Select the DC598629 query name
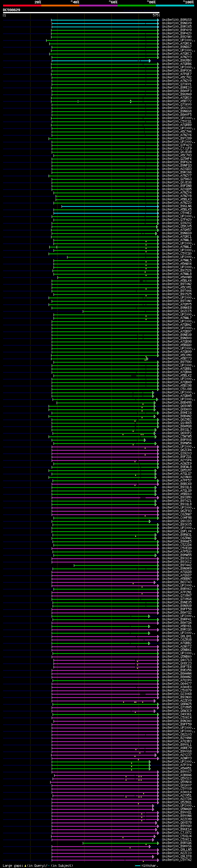Screen dimensions: 197x868 click(x=11, y=10)
